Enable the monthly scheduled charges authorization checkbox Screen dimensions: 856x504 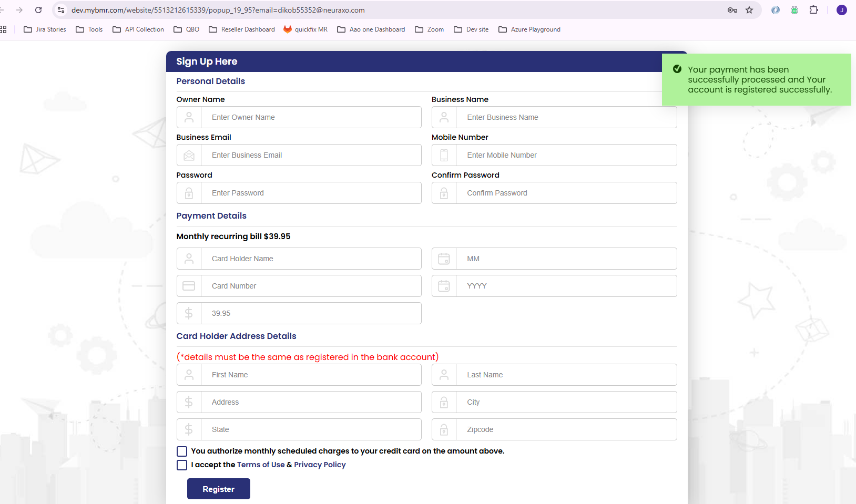(x=182, y=451)
